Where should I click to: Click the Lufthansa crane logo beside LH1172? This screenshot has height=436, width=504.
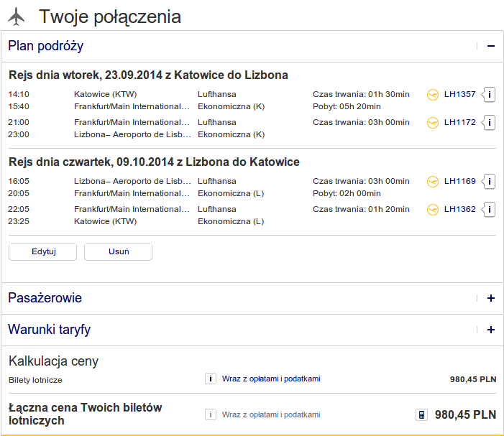pos(433,123)
